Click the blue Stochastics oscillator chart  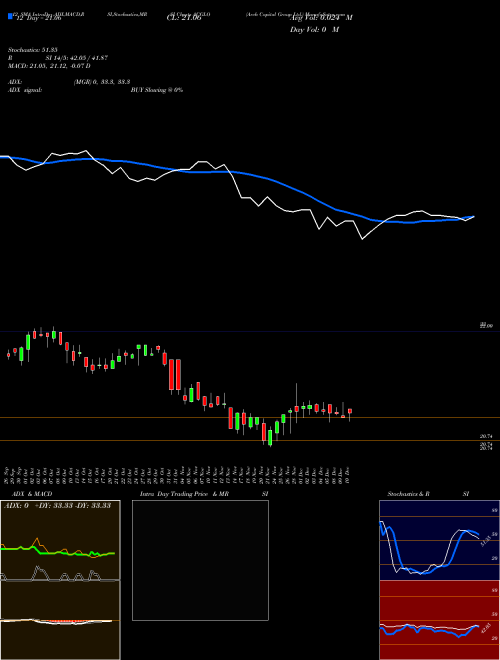coord(439,540)
